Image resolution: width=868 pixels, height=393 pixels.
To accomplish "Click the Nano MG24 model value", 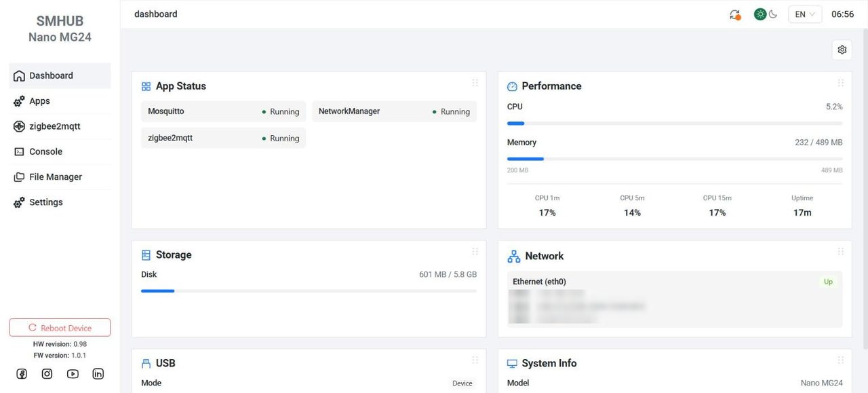I will coord(822,383).
